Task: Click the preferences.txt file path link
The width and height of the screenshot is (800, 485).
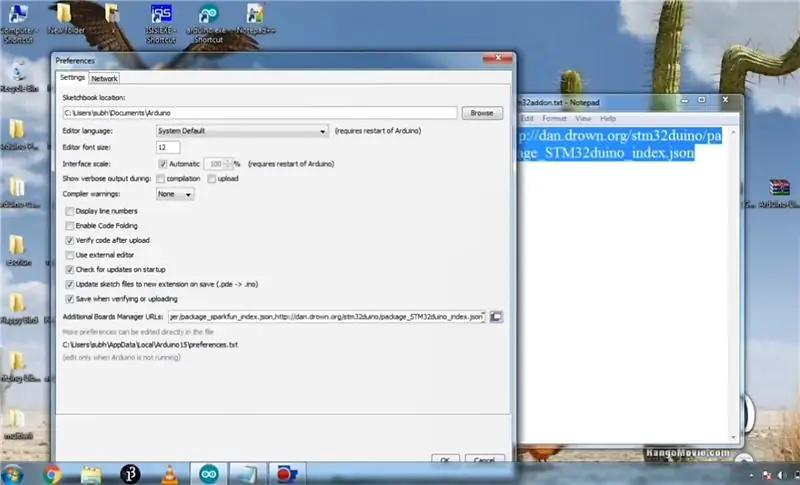Action: [x=150, y=345]
